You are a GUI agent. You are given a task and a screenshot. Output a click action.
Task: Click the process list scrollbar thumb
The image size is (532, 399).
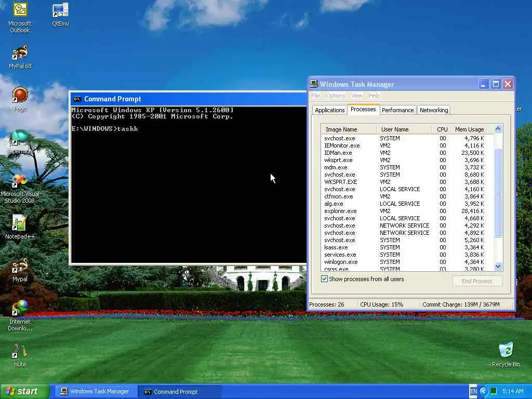(498, 192)
